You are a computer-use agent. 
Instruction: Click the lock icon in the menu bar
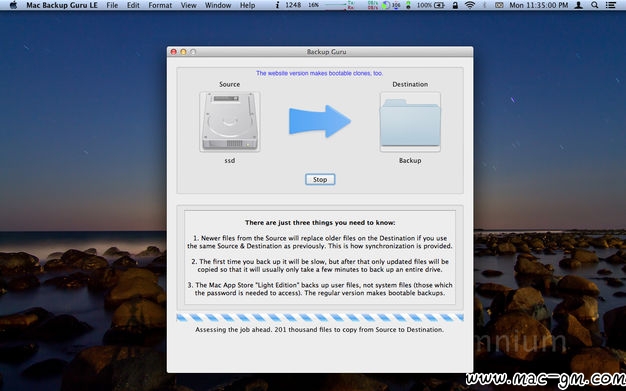pos(455,5)
